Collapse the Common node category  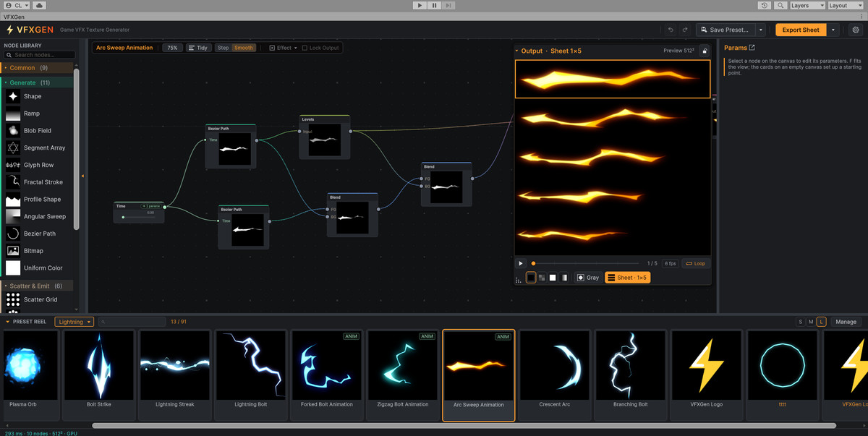point(36,68)
